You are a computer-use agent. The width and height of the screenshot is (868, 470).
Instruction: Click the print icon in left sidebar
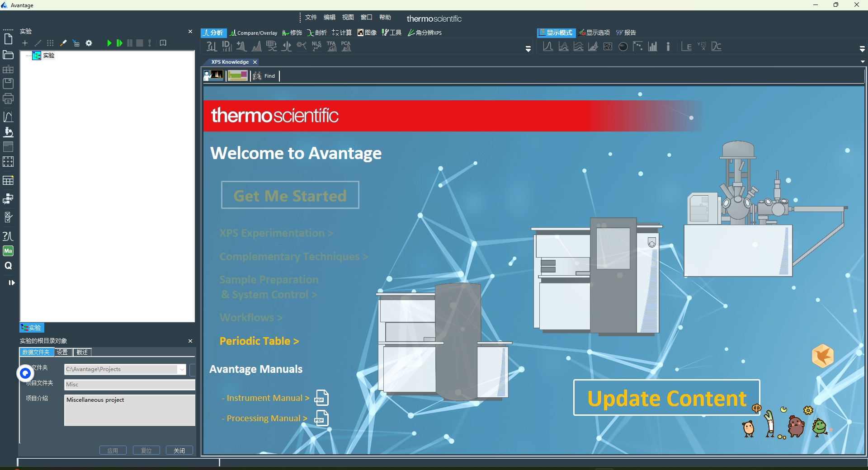pyautogui.click(x=8, y=99)
